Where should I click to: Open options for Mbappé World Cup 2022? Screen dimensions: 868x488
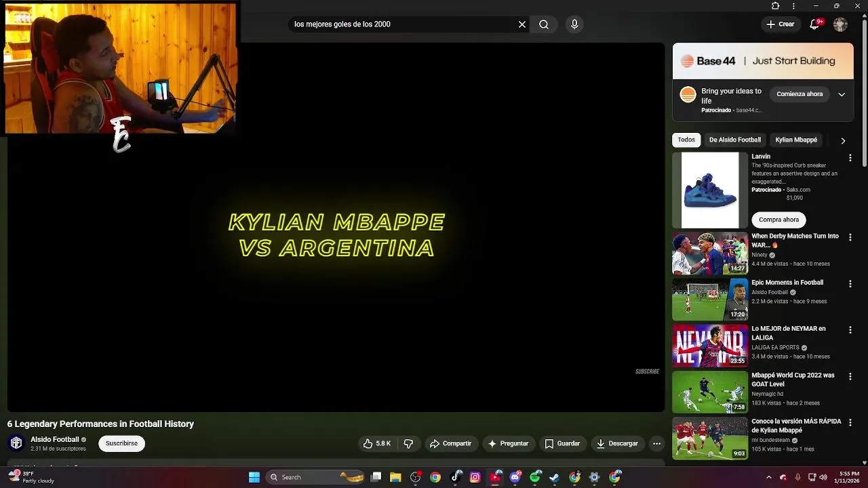850,376
